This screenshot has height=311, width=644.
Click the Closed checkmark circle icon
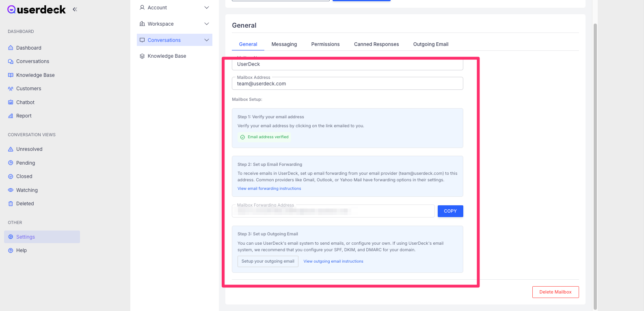pyautogui.click(x=11, y=176)
